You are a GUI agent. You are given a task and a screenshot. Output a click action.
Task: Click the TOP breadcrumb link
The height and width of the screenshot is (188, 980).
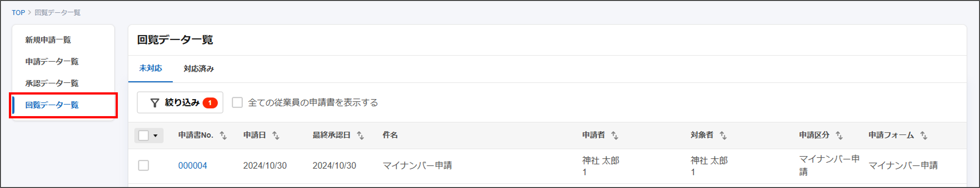(x=18, y=12)
